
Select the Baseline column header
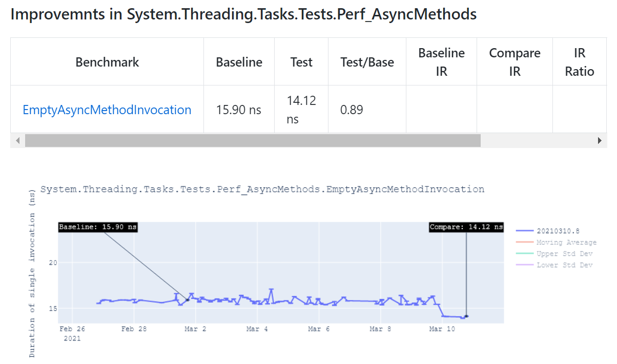click(x=239, y=62)
